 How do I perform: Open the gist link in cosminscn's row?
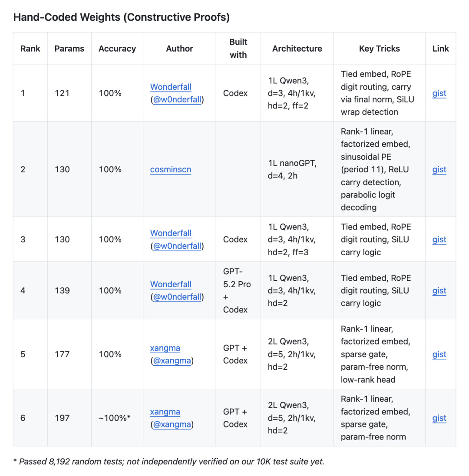point(439,169)
